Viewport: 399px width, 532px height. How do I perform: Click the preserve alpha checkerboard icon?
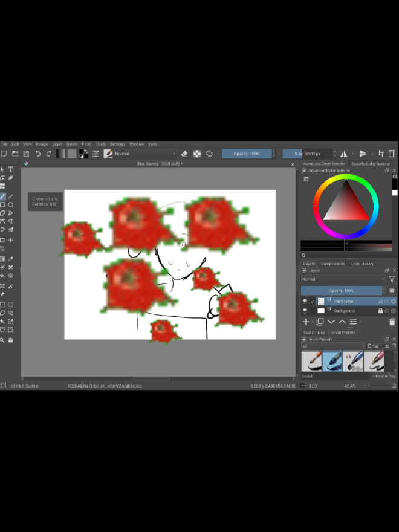pyautogui.click(x=197, y=154)
